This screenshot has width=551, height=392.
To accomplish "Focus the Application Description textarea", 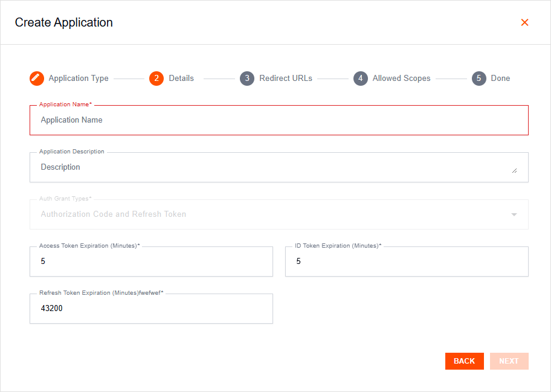I will pos(279,167).
